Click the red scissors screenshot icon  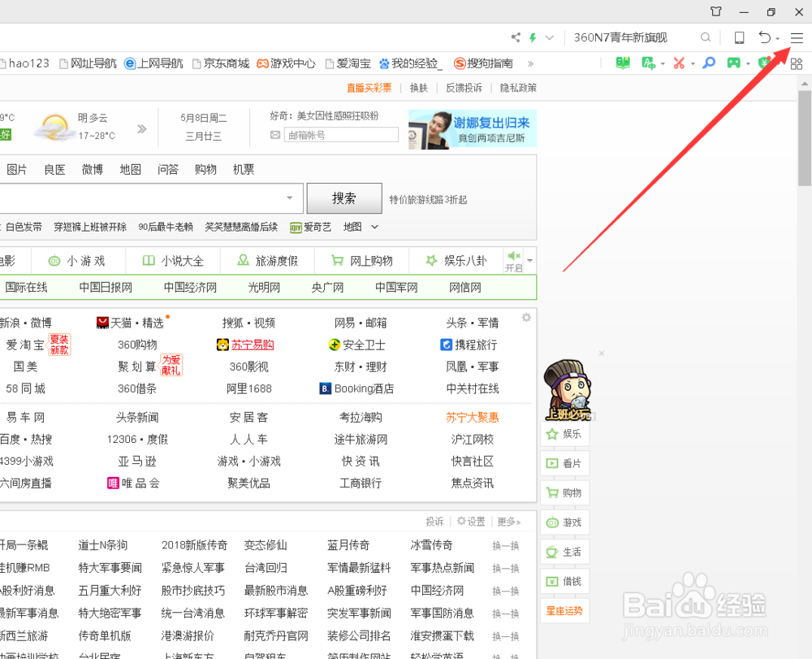(x=679, y=63)
